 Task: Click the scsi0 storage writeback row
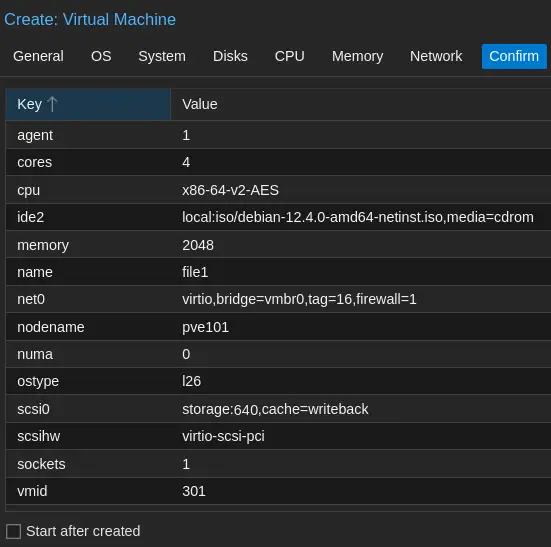coord(278,409)
